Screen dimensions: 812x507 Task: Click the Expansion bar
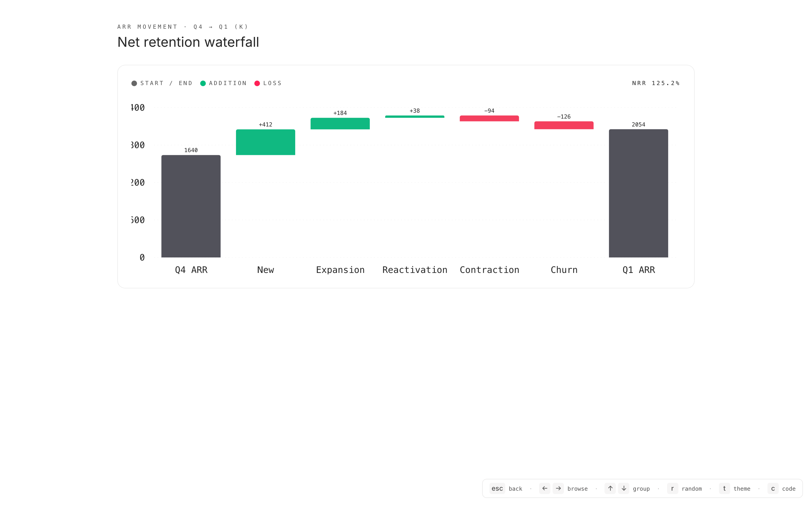coord(340,123)
